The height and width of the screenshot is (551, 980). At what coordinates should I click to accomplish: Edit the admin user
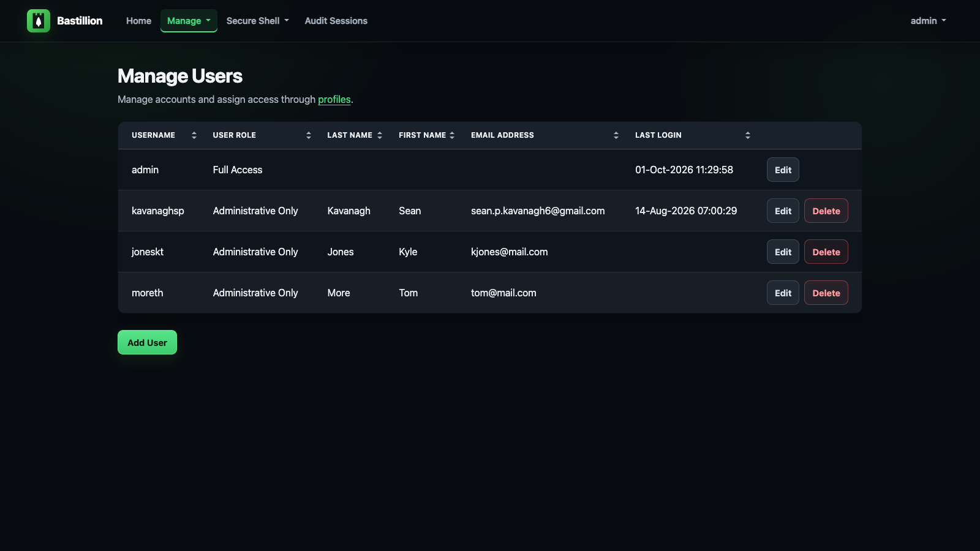point(783,170)
